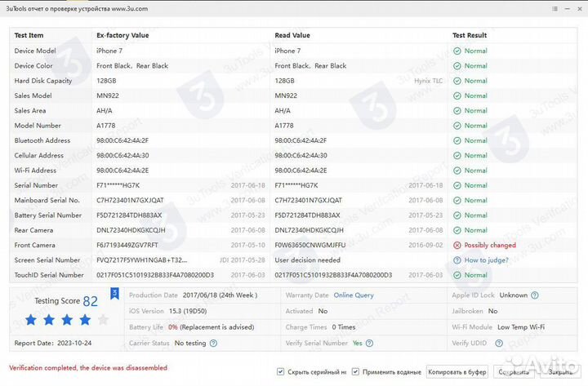Click the Normal check icon for Rear Camera
588x386 pixels.
[x=457, y=230]
